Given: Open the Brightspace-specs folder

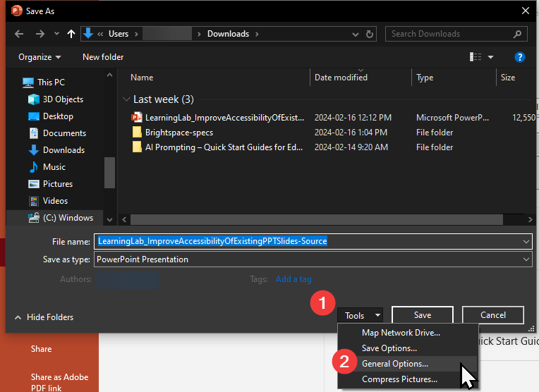Looking at the screenshot, I should coord(178,133).
